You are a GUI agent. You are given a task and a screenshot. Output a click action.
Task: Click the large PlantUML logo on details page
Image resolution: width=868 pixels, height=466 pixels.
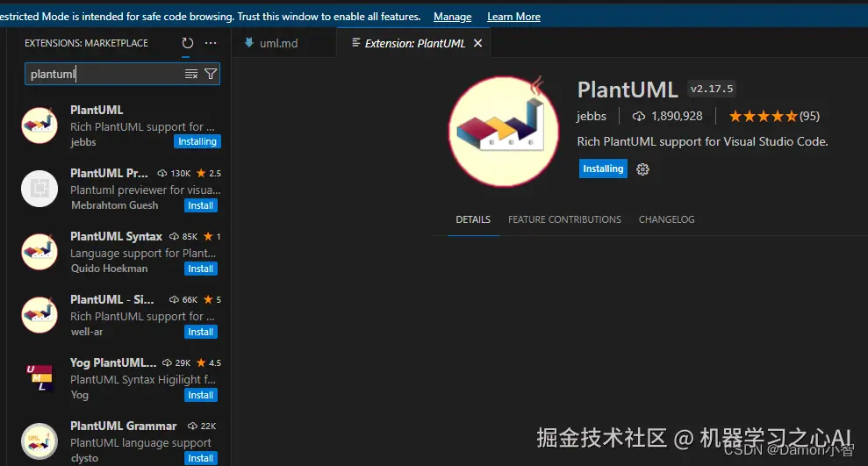[503, 132]
